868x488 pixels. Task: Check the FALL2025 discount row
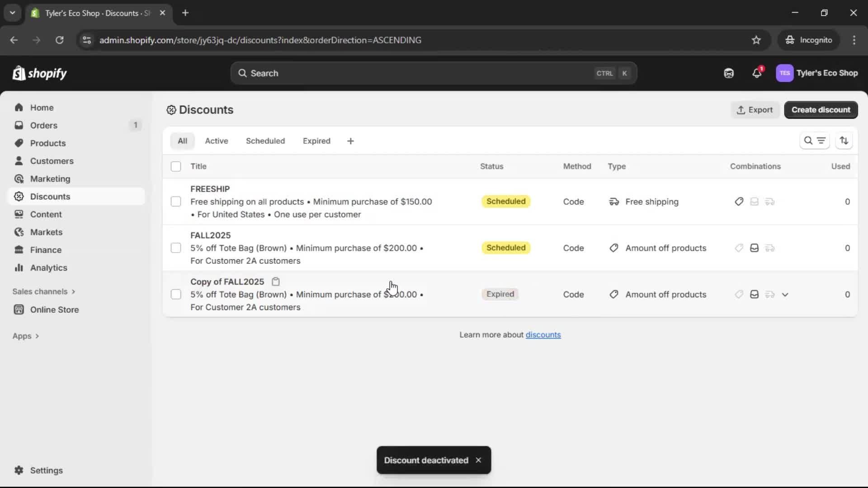point(176,248)
